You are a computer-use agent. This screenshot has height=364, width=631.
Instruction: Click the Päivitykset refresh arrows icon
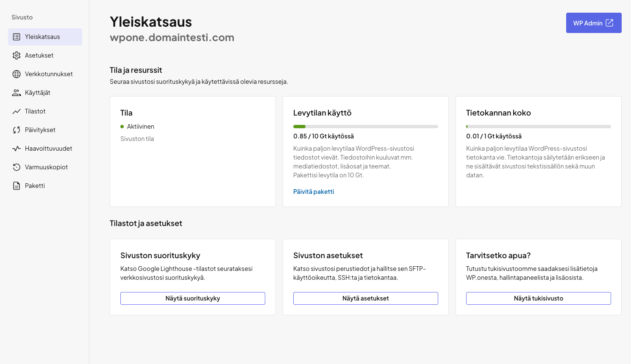click(x=17, y=130)
